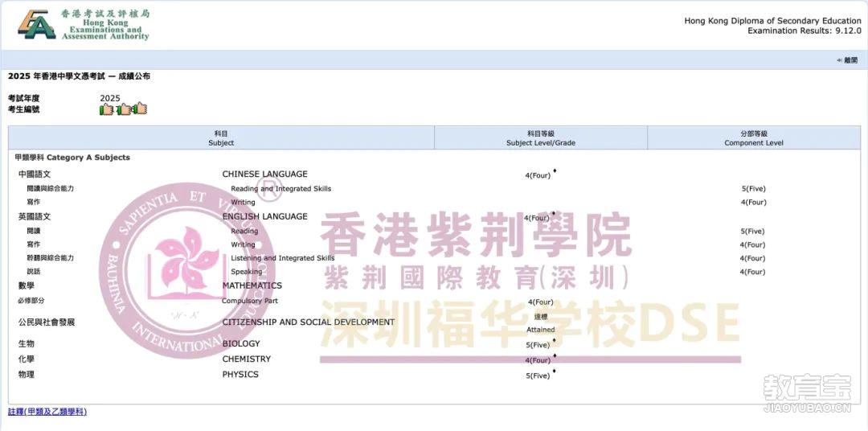
Task: Click the 說話 component label
Action: tap(33, 272)
